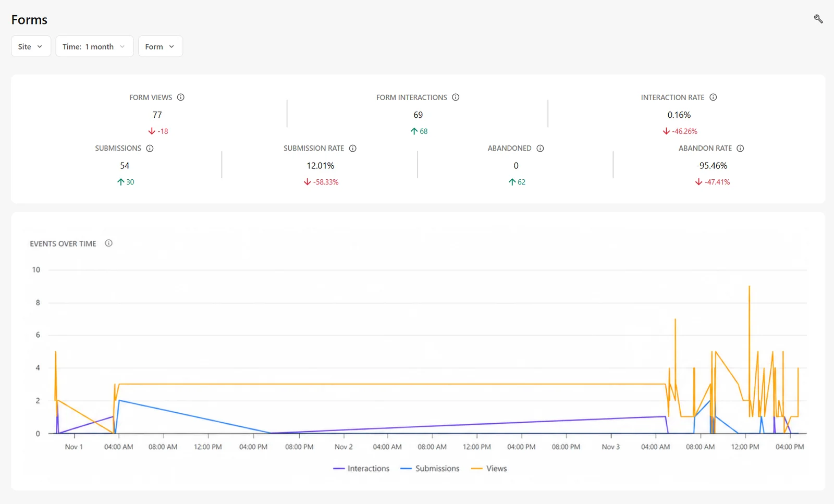This screenshot has width=834, height=504.
Task: Click the -58.33% change indicator
Action: pyautogui.click(x=321, y=182)
